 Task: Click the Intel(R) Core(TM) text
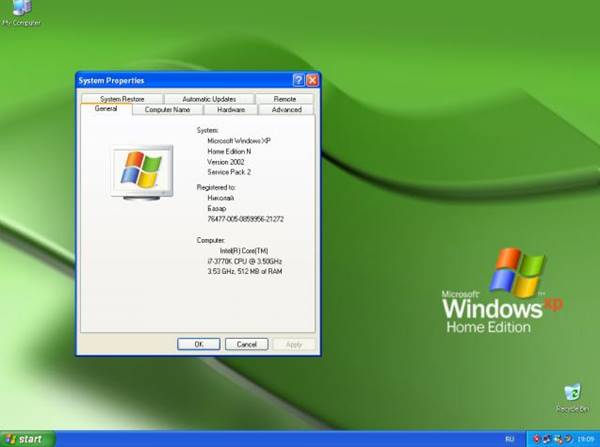point(244,251)
